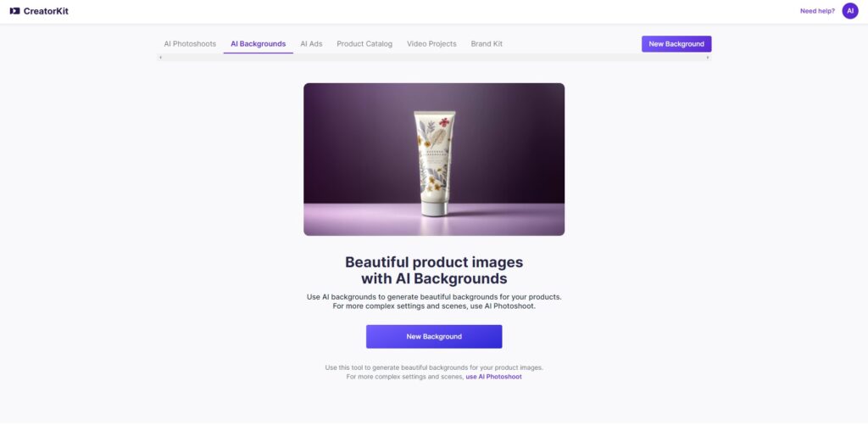This screenshot has height=426, width=868.
Task: Switch to Video Projects tab
Action: [431, 44]
